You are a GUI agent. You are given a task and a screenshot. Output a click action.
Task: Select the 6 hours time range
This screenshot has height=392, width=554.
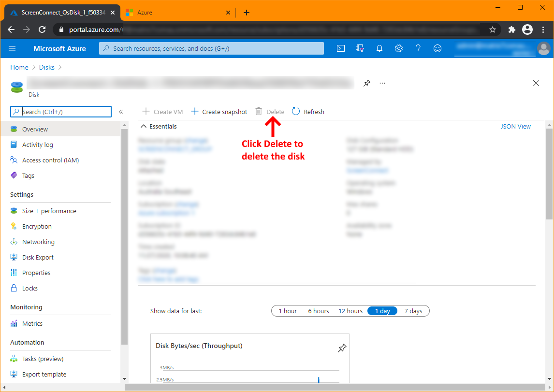click(x=319, y=311)
